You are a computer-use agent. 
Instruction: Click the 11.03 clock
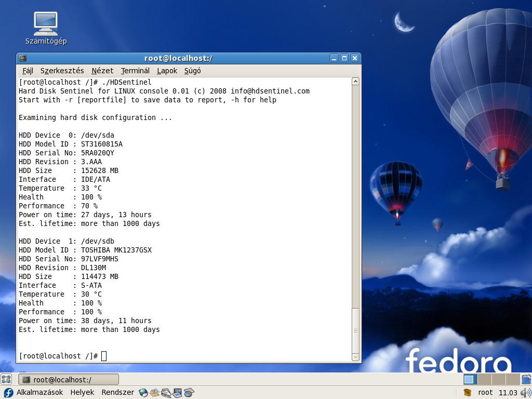tap(508, 393)
